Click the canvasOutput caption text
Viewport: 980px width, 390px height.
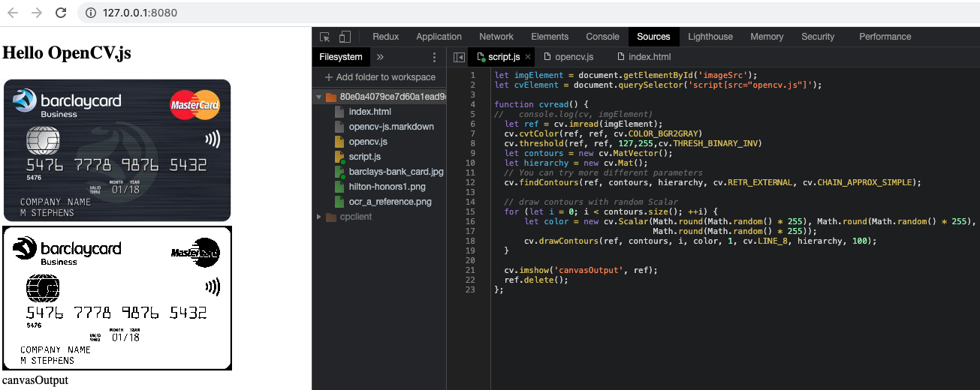coord(35,380)
